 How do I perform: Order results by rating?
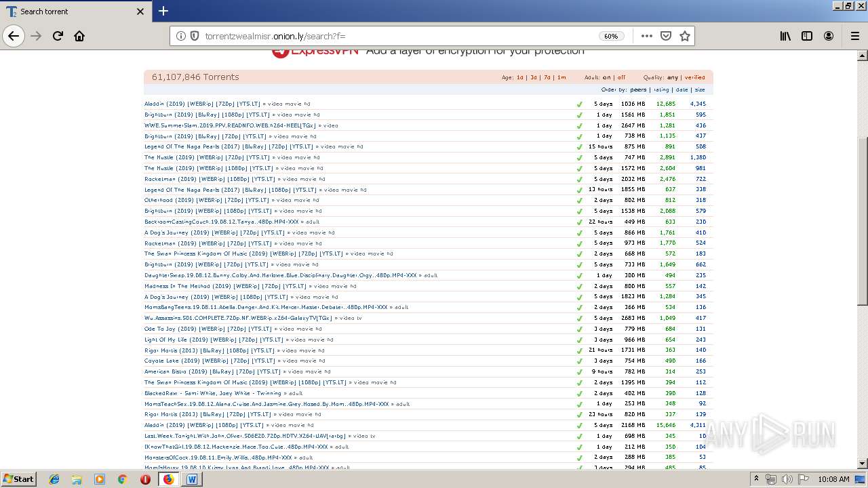pyautogui.click(x=661, y=89)
